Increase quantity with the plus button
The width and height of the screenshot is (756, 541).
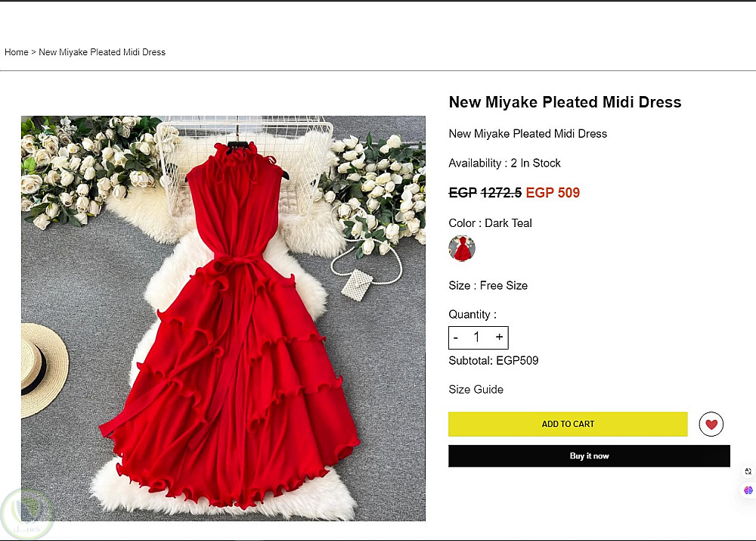click(x=499, y=337)
